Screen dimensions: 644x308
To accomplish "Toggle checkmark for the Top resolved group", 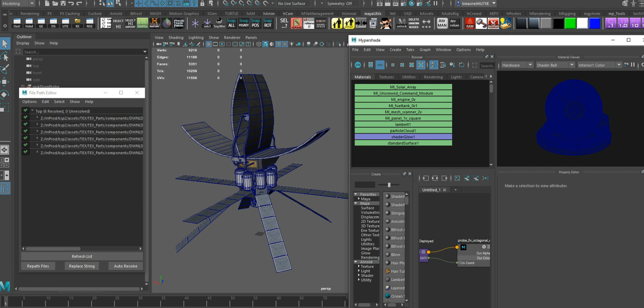I will coord(25,111).
